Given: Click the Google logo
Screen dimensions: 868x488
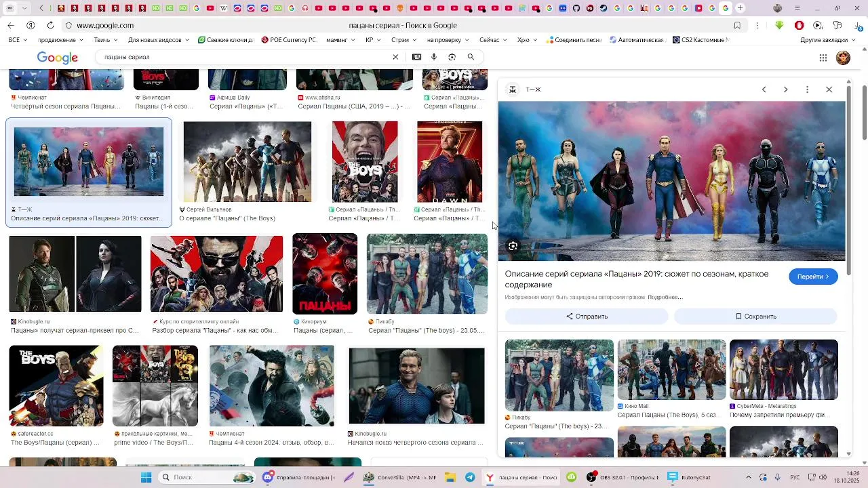Looking at the screenshot, I should coord(57,58).
